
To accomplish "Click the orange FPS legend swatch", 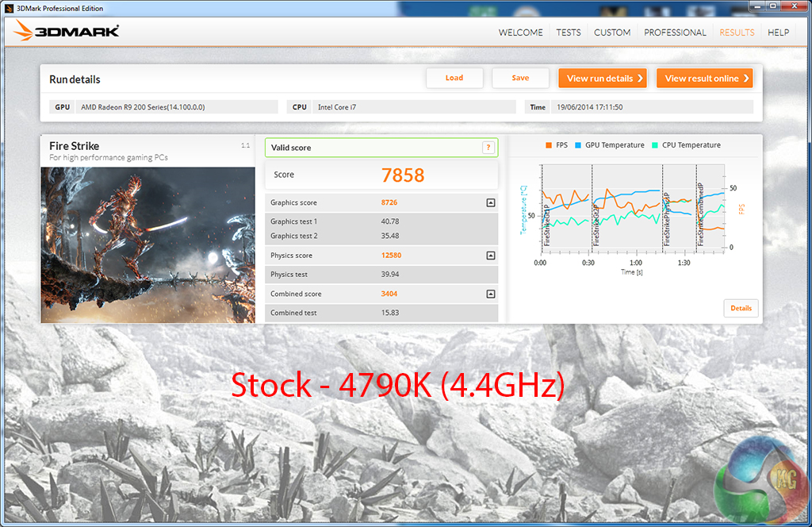I will point(549,145).
